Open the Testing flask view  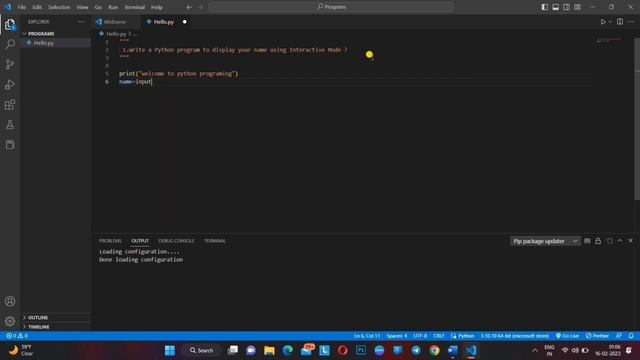[10, 124]
